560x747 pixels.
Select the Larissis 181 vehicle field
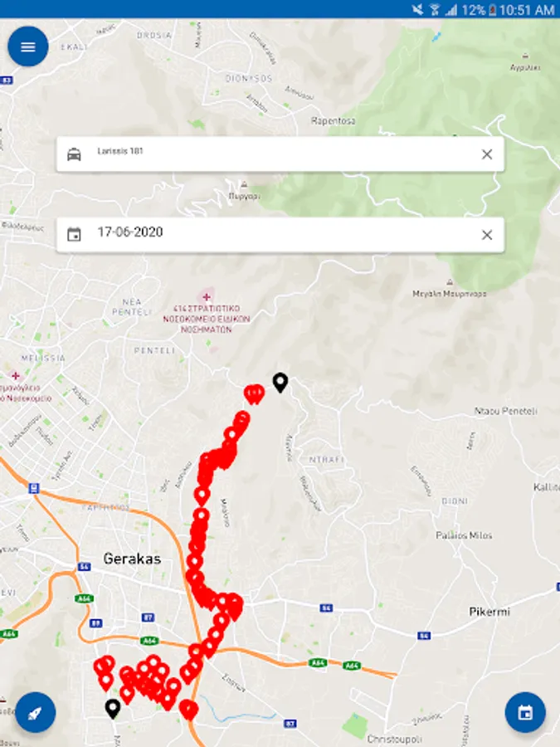(x=280, y=154)
